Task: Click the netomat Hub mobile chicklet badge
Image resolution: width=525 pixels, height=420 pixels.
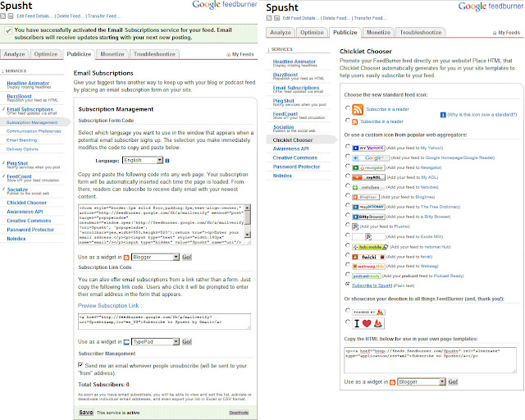Action: click(x=370, y=247)
